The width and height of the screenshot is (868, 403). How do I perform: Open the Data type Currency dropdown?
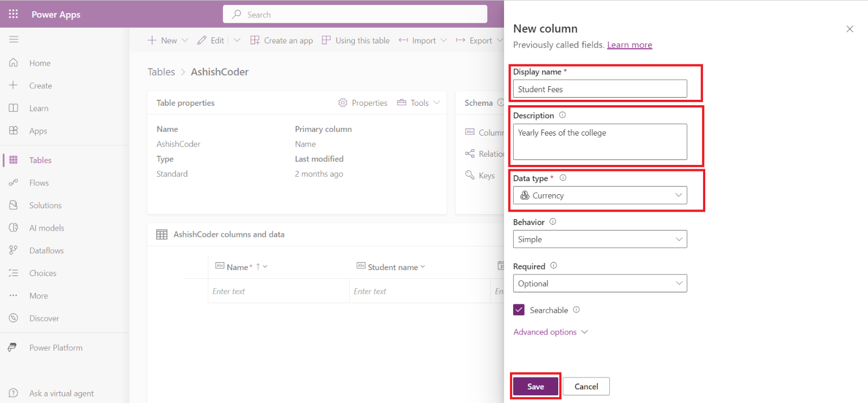(599, 195)
